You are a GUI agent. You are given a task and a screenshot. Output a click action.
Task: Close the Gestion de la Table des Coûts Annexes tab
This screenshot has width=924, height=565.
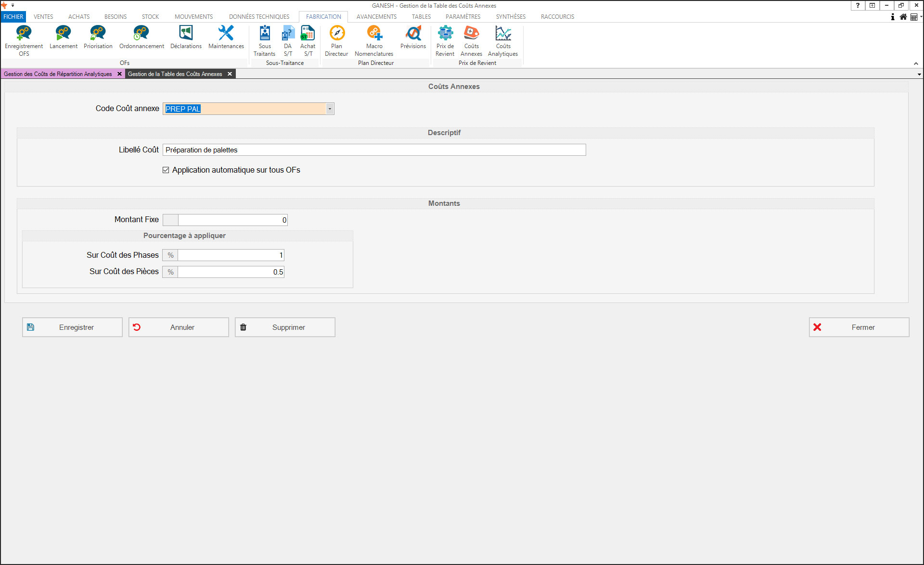(230, 74)
